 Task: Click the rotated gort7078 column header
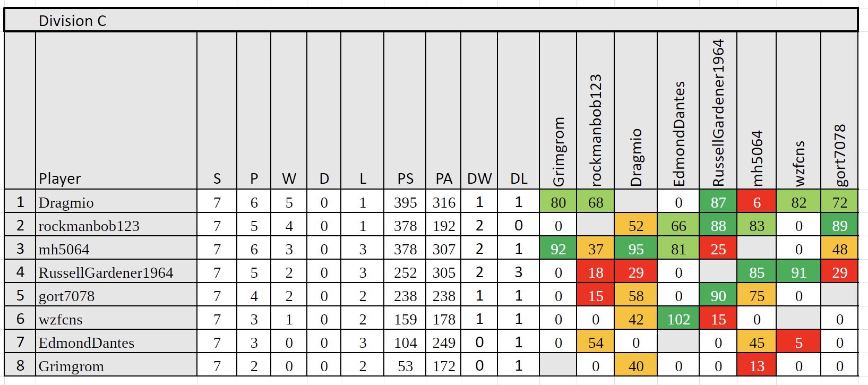click(839, 155)
